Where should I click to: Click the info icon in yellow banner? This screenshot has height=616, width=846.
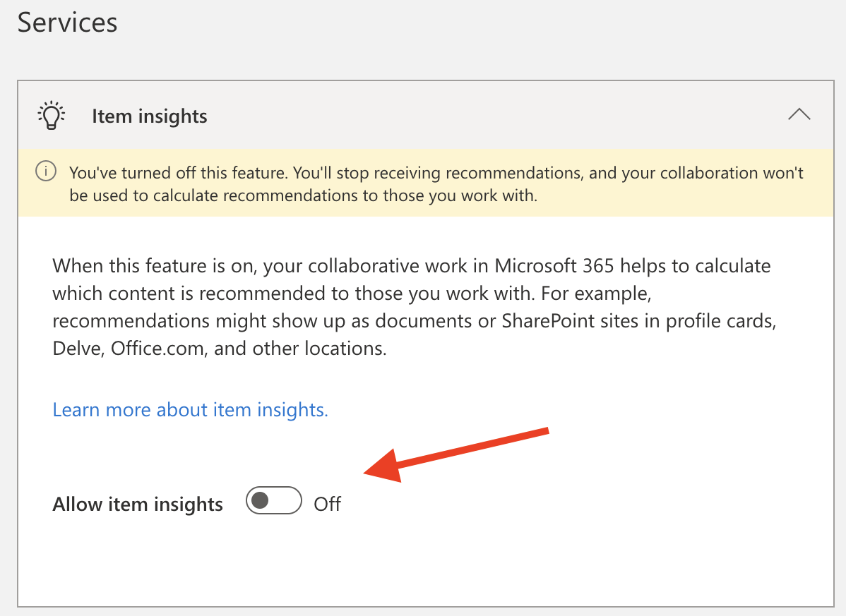click(46, 172)
